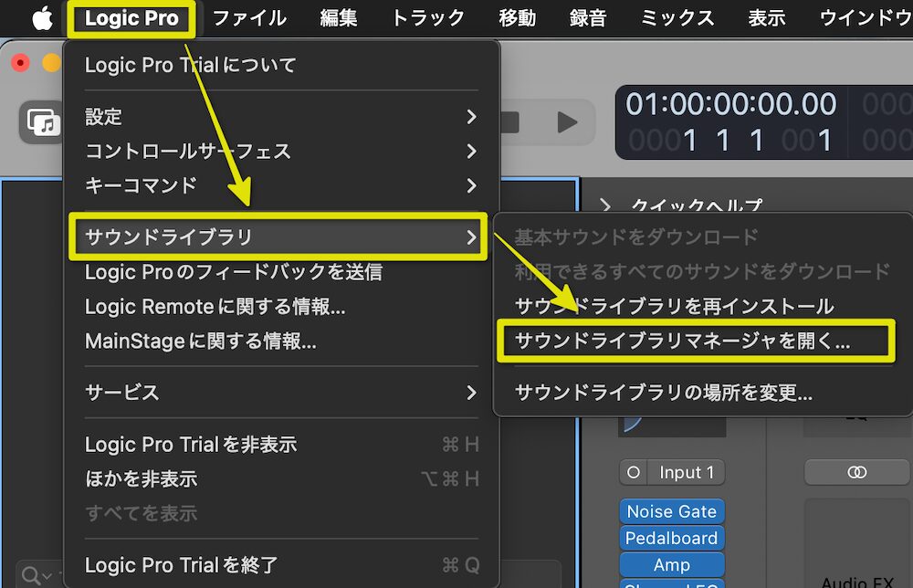Viewport: 913px width, 588px height.
Task: Expand the クイックヘルプ section
Action: tap(605, 205)
